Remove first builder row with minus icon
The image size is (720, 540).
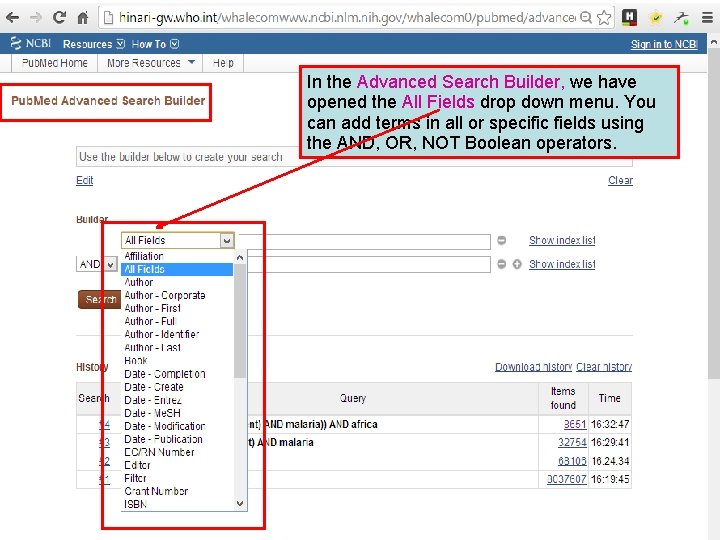[x=501, y=240]
